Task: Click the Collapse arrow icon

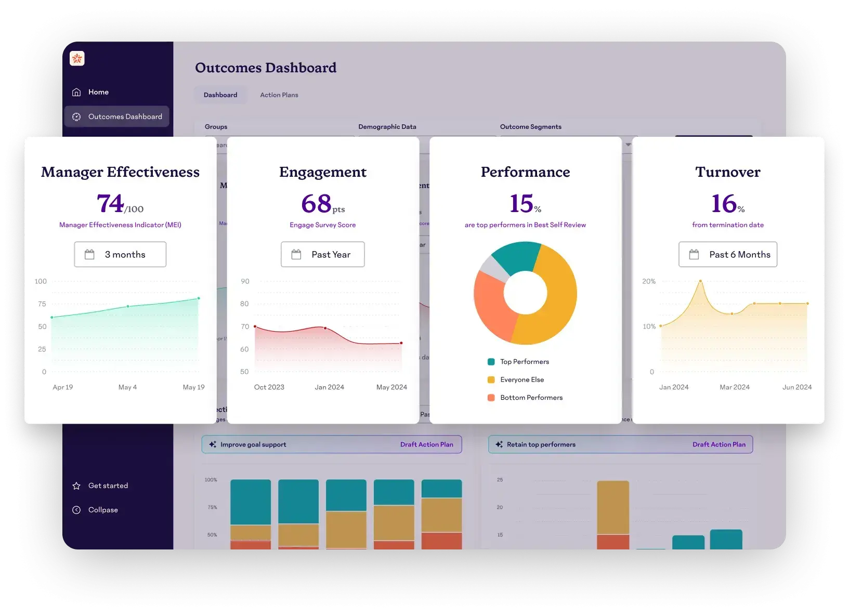Action: 76,510
